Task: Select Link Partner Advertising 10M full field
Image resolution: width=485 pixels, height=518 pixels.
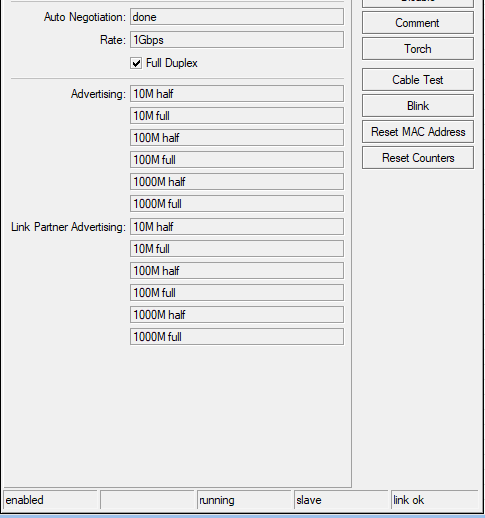Action: tap(237, 249)
